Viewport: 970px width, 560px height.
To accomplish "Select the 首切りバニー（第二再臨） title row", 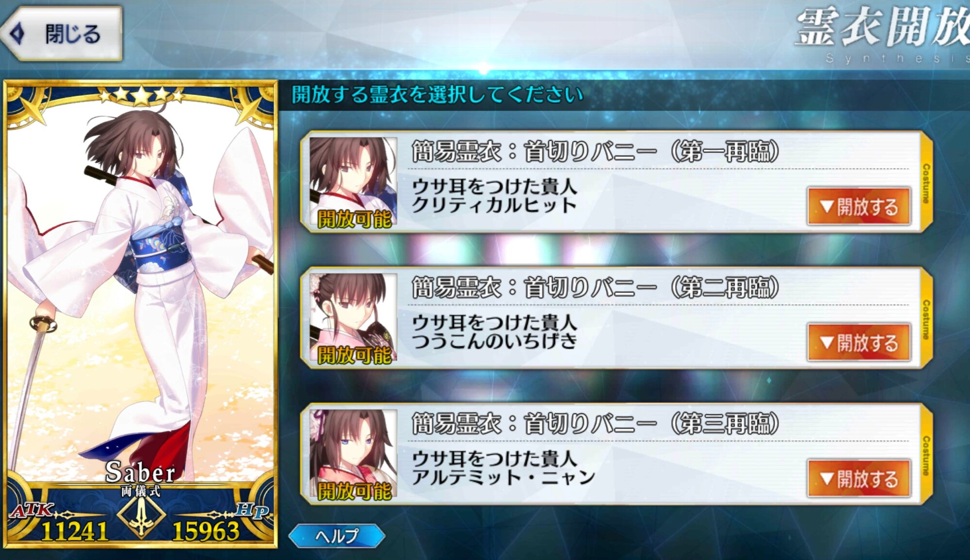I will [x=596, y=288].
